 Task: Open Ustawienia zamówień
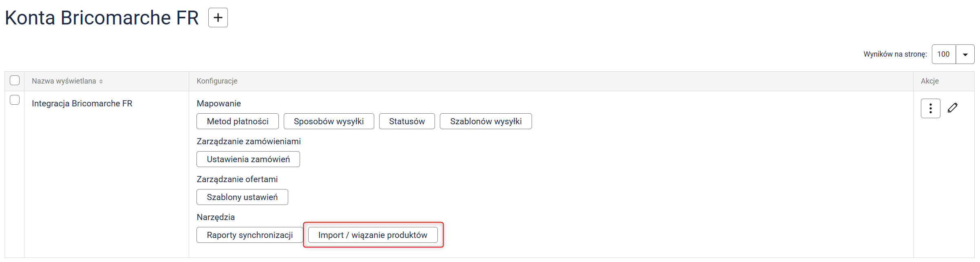pyautogui.click(x=248, y=159)
